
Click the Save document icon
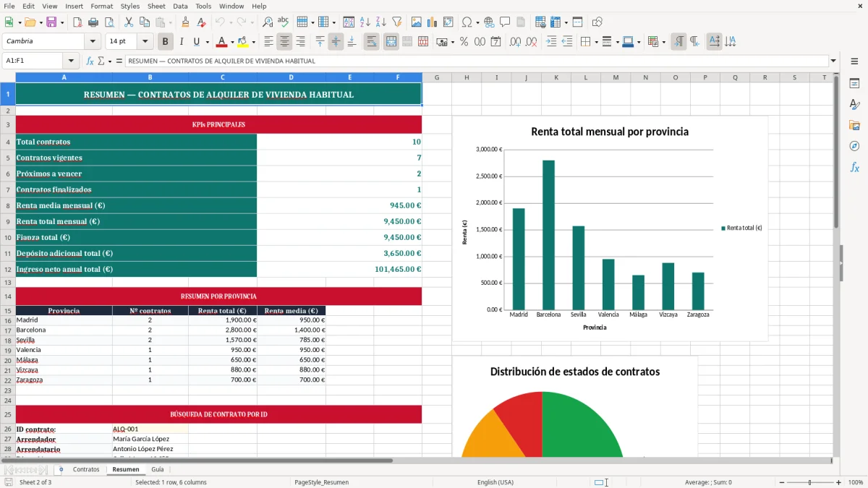[x=51, y=22]
